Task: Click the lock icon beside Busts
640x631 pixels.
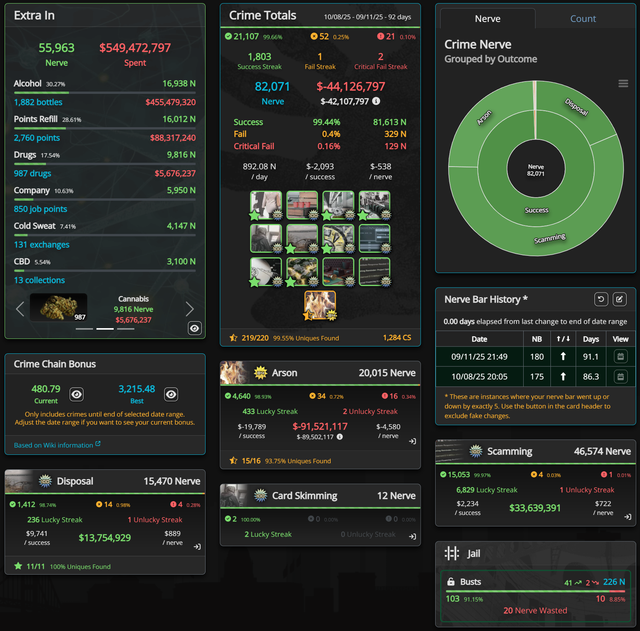Action: coord(451,582)
